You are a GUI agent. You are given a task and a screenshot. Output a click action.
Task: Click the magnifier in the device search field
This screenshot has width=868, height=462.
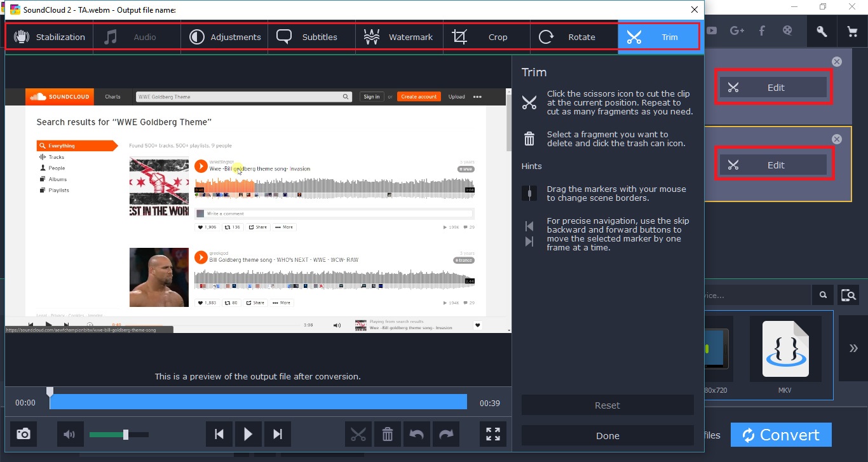point(823,295)
